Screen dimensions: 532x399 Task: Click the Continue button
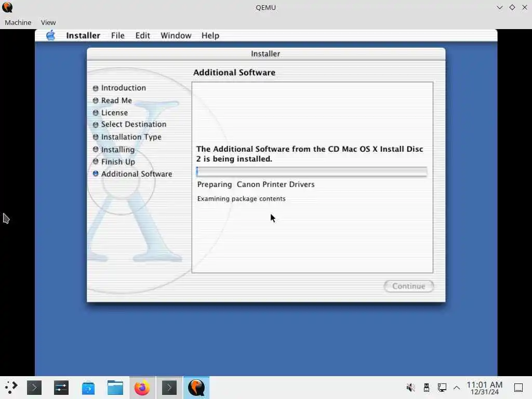point(408,286)
